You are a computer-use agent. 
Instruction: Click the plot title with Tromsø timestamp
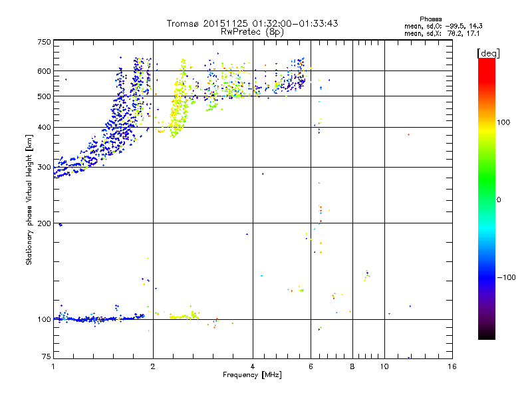(x=252, y=23)
